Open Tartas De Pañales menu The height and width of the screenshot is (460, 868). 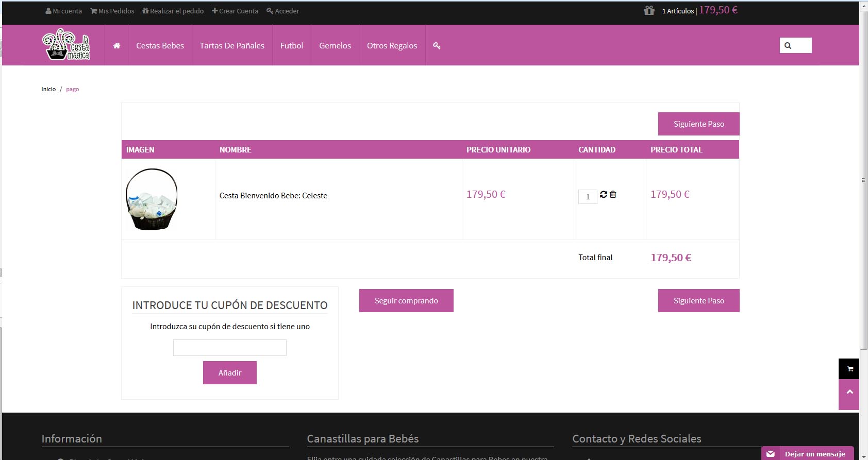(232, 45)
